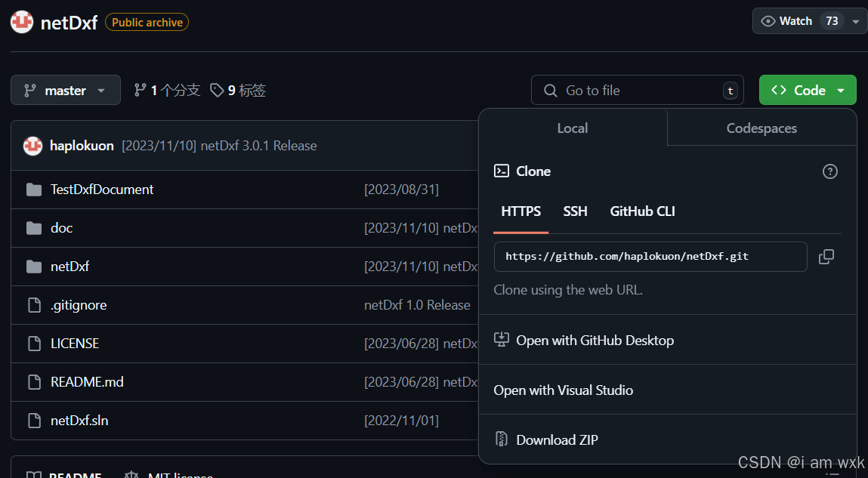Open the 9 标签 tags link
The height and width of the screenshot is (478, 868).
238,90
